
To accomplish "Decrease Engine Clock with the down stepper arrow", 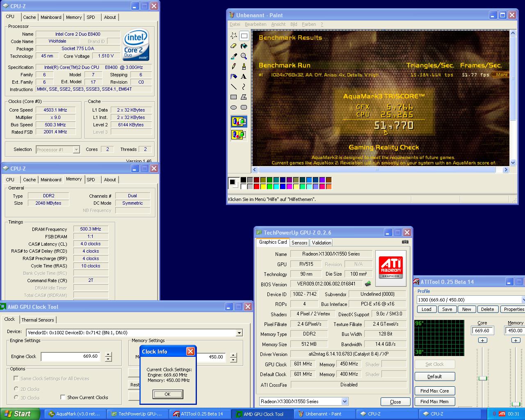I will point(108,359).
